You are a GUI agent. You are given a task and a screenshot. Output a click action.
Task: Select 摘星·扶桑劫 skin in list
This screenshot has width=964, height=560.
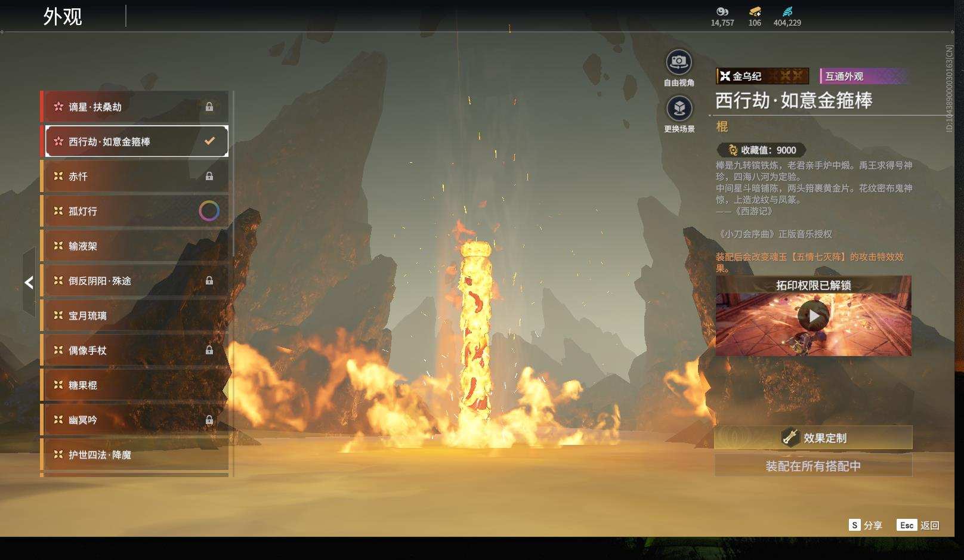135,107
